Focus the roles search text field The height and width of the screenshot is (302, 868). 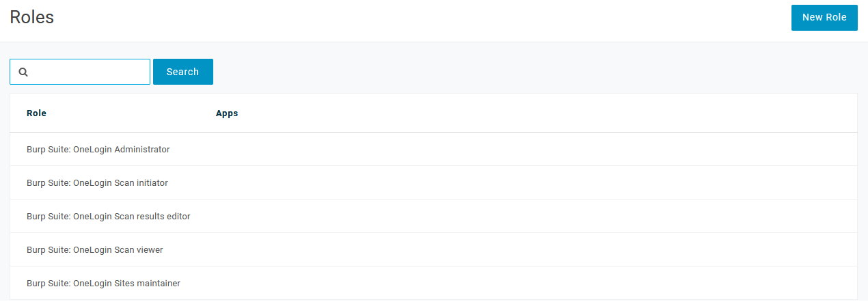pos(89,72)
